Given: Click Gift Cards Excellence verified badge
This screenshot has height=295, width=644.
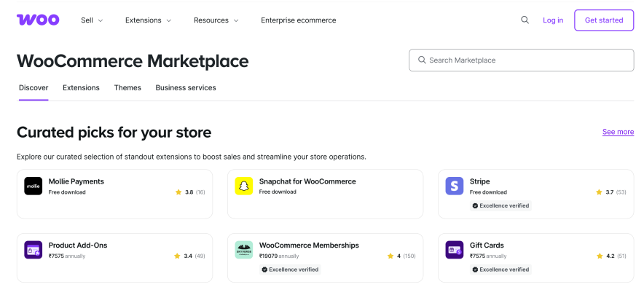Looking at the screenshot, I should point(500,270).
